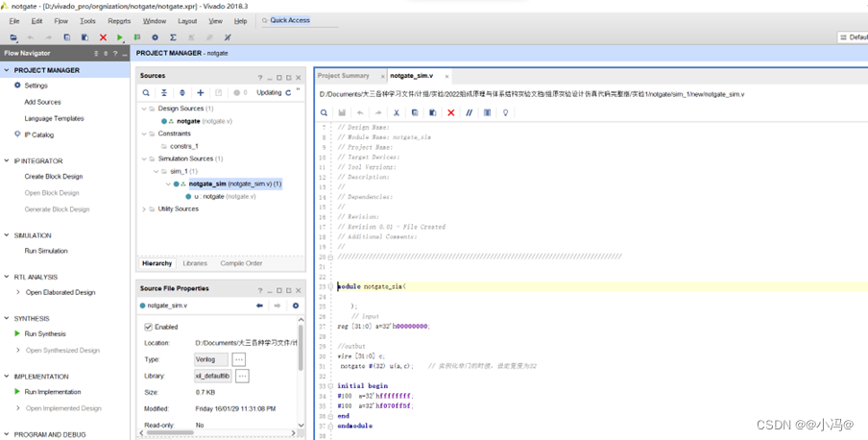Open the Flow menu
The height and width of the screenshot is (440, 868).
(x=60, y=21)
